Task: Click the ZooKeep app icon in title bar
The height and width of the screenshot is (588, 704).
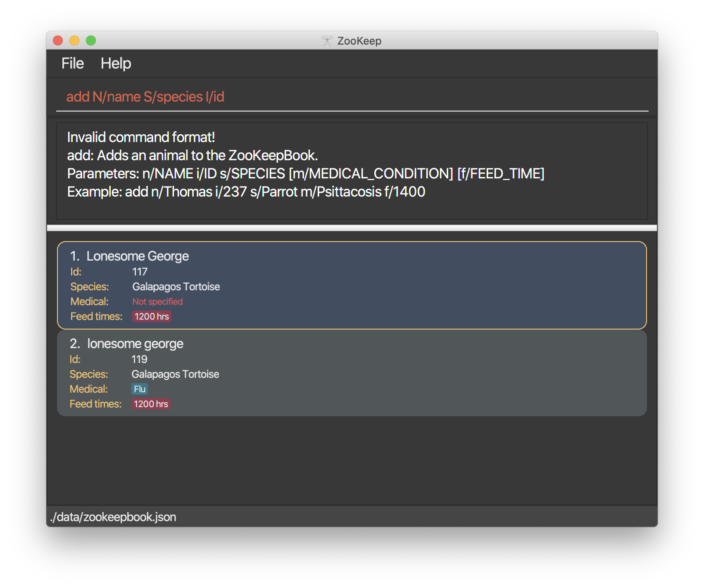Action: pyautogui.click(x=327, y=40)
